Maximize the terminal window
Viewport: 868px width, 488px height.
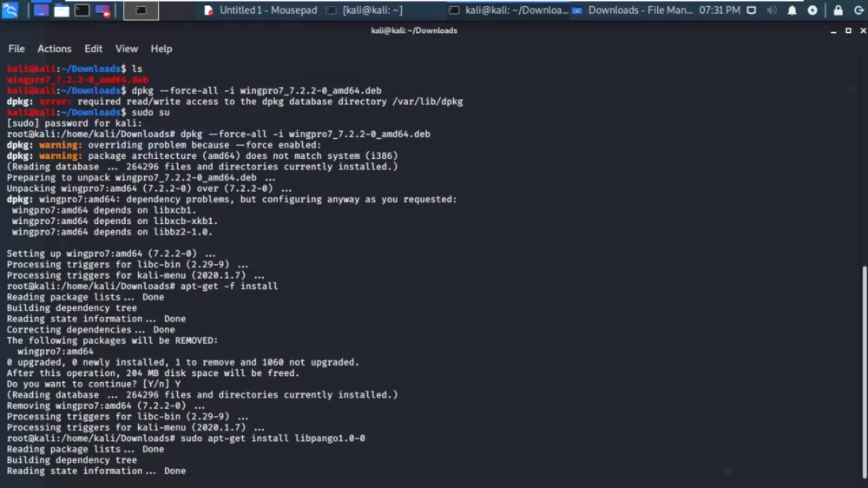pos(848,31)
